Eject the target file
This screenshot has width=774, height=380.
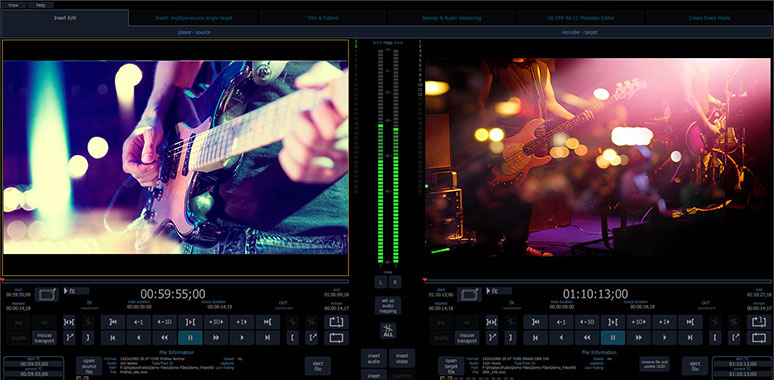point(695,366)
